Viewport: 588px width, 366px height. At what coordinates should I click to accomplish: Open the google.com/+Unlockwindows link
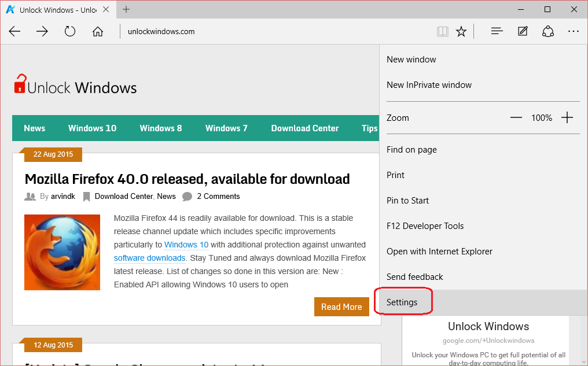coord(488,341)
